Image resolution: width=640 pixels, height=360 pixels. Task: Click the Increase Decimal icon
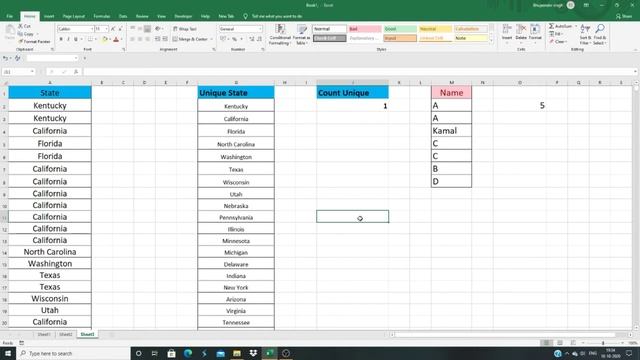[x=251, y=39]
